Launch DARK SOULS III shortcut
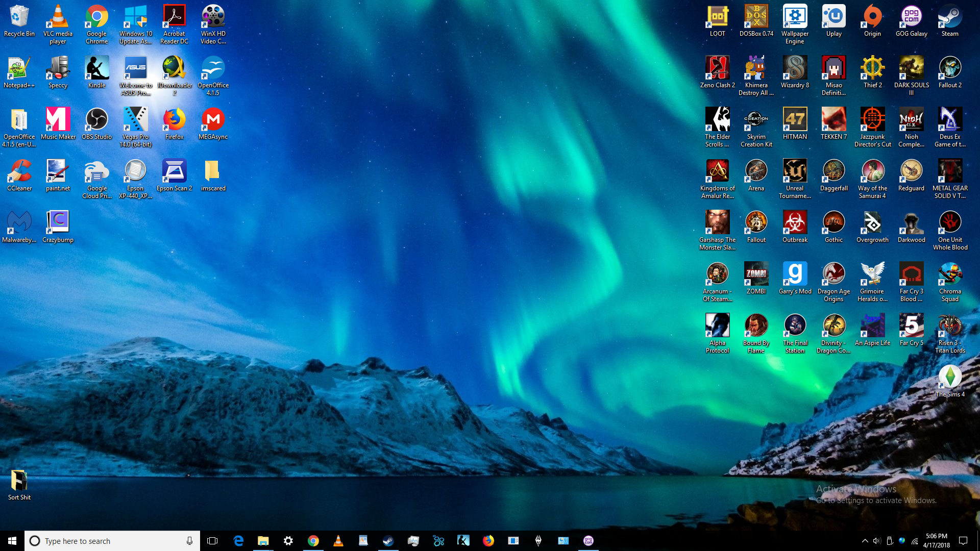Screen dimensions: 980x551 point(912,77)
